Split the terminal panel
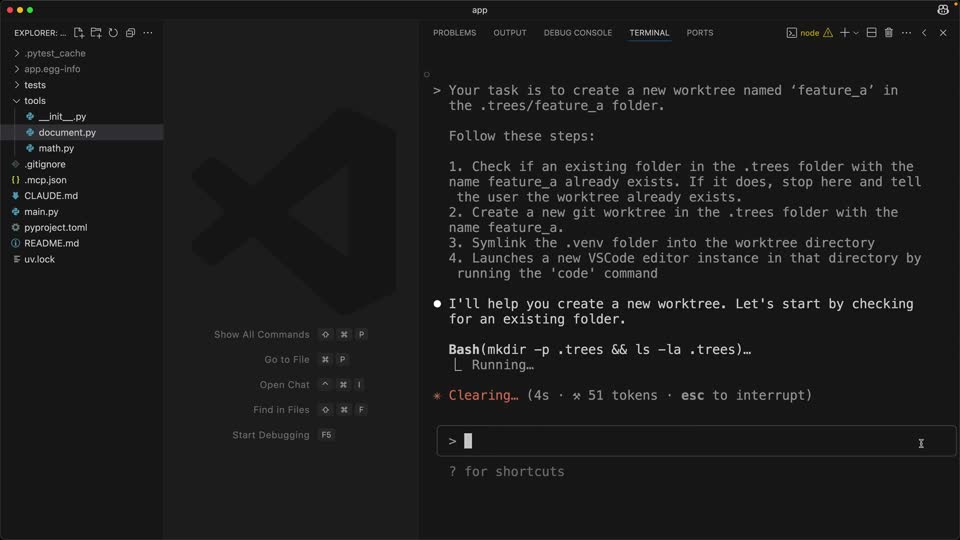Image resolution: width=960 pixels, height=540 pixels. tap(871, 33)
